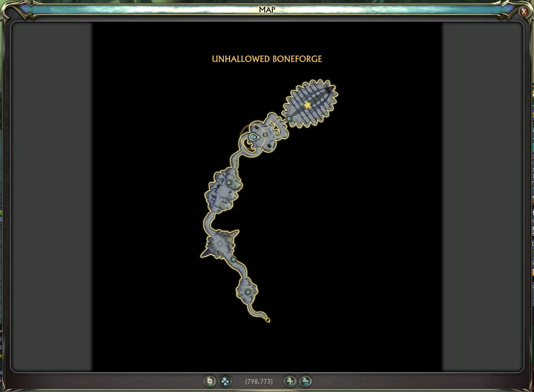The width and height of the screenshot is (534, 392).
Task: Zoom in the map with plus icon
Action: click(x=290, y=381)
